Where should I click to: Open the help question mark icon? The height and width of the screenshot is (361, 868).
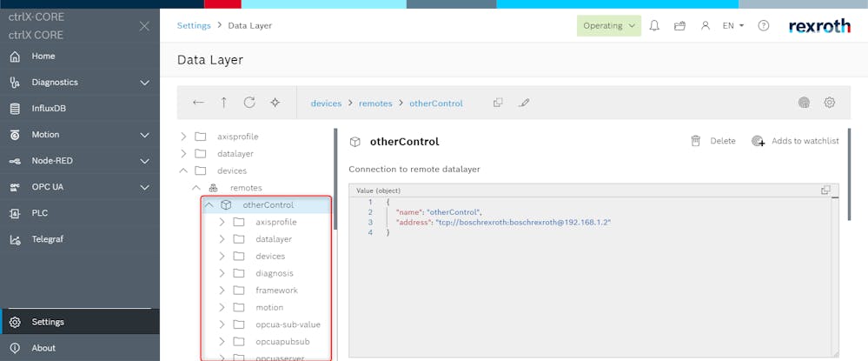tap(764, 25)
